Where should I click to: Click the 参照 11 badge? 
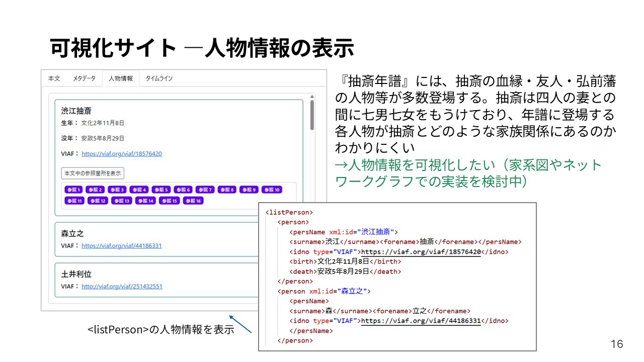tap(74, 201)
